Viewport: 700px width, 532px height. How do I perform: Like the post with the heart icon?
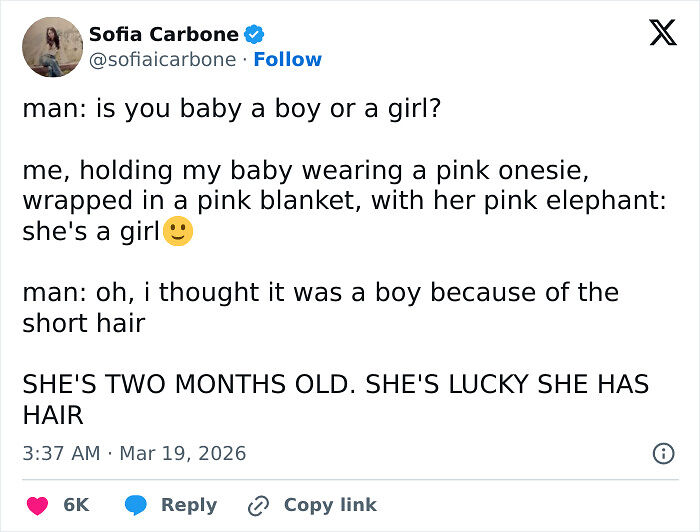[38, 505]
